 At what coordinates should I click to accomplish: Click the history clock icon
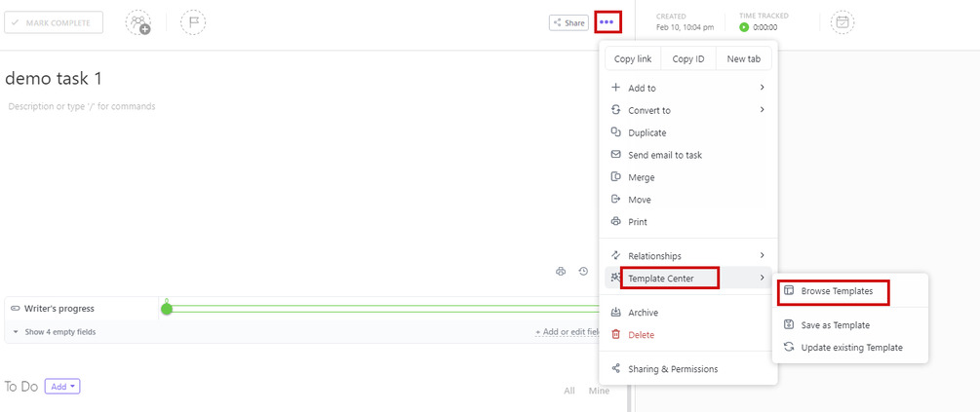click(x=583, y=272)
